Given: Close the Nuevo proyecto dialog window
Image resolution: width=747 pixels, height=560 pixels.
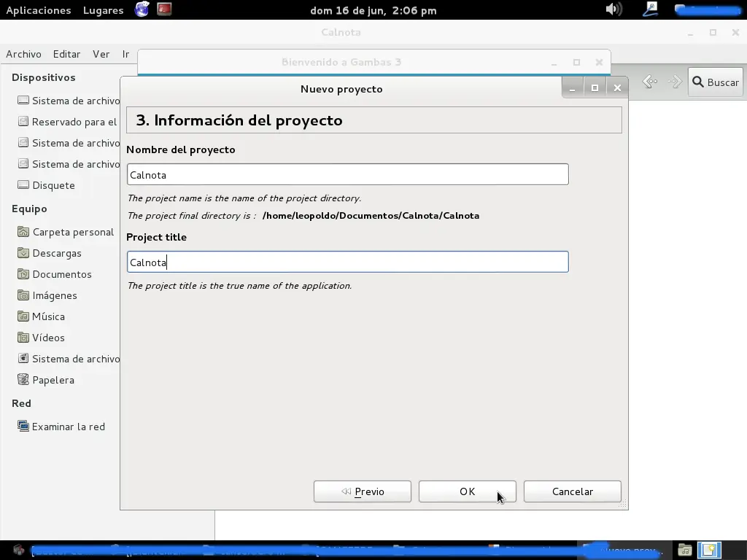Looking at the screenshot, I should 617,88.
